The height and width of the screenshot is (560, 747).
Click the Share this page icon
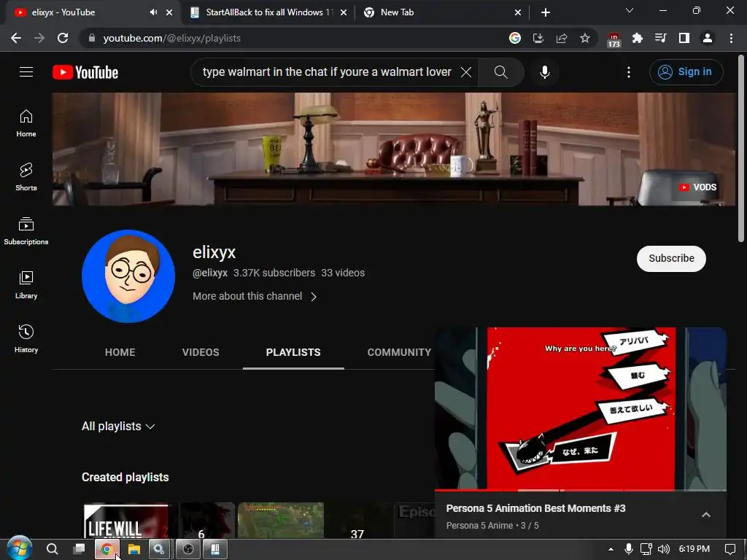562,38
